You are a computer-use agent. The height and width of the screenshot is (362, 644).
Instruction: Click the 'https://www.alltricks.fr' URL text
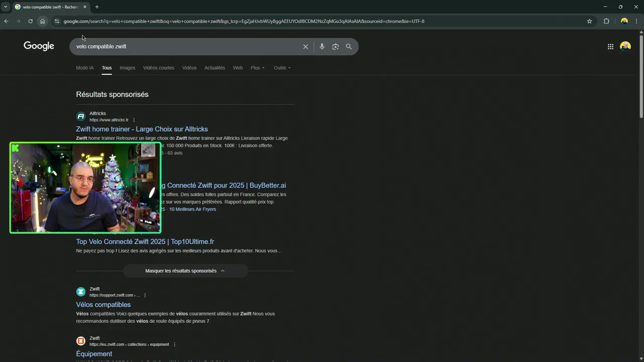[109, 120]
